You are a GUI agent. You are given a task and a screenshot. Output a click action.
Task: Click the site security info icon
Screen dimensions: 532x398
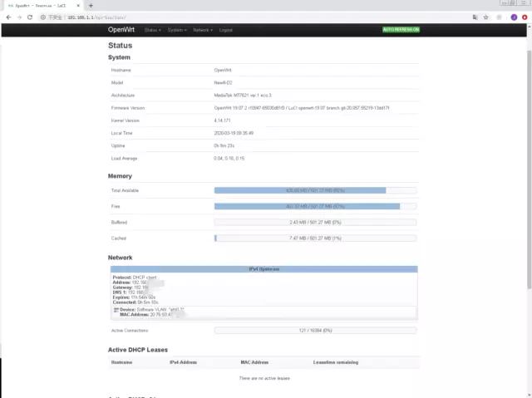tap(43, 17)
